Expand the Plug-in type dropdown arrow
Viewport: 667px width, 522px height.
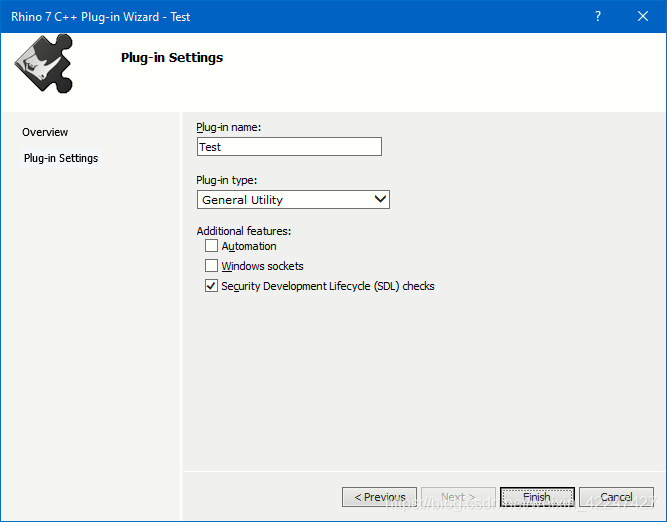point(379,200)
